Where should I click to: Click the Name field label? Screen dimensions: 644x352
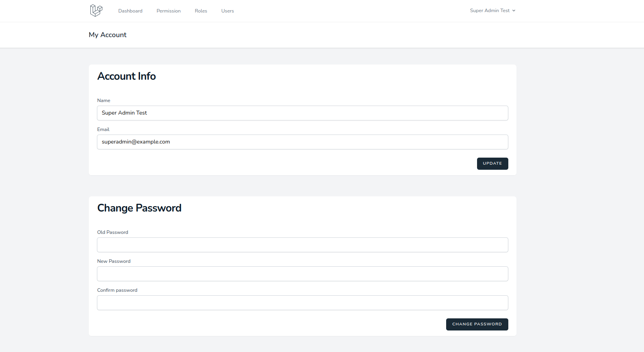104,101
